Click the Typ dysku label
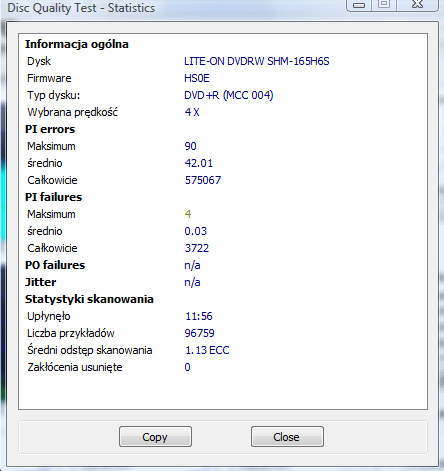Viewport: 444px width, 471px height. 54,96
